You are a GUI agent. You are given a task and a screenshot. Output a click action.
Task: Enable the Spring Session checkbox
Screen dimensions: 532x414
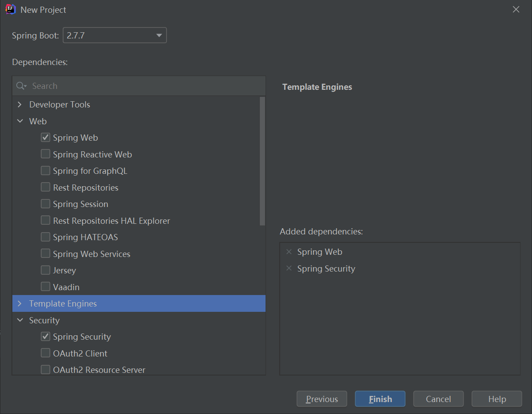(46, 204)
